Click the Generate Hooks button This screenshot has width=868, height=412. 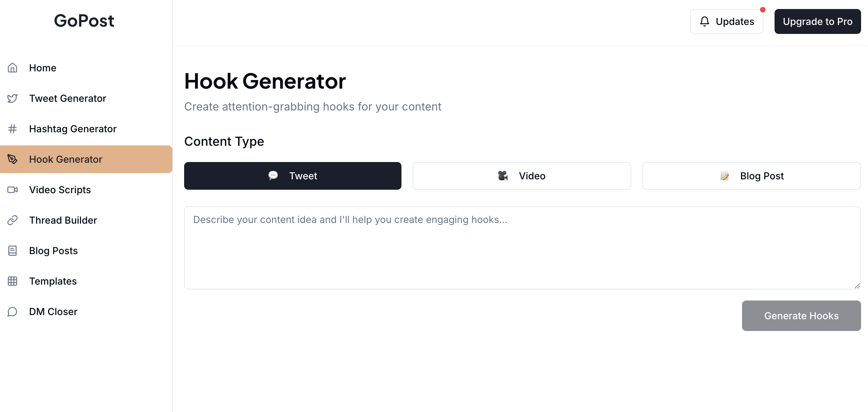click(802, 316)
